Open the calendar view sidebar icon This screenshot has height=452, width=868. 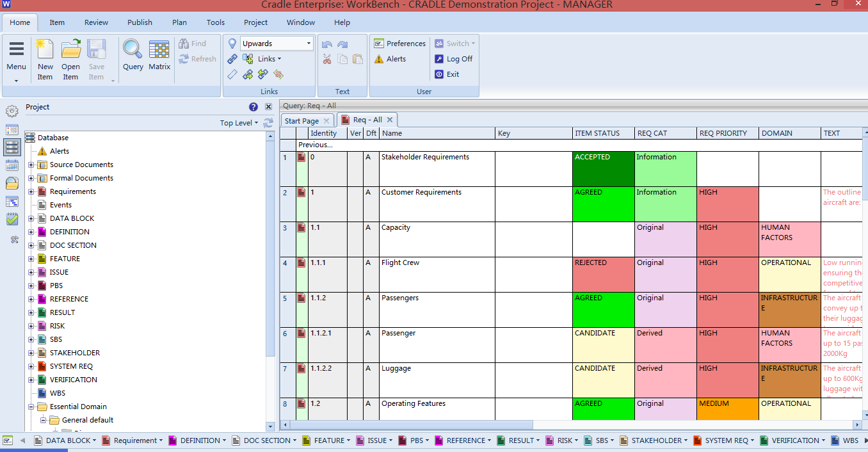point(12,165)
